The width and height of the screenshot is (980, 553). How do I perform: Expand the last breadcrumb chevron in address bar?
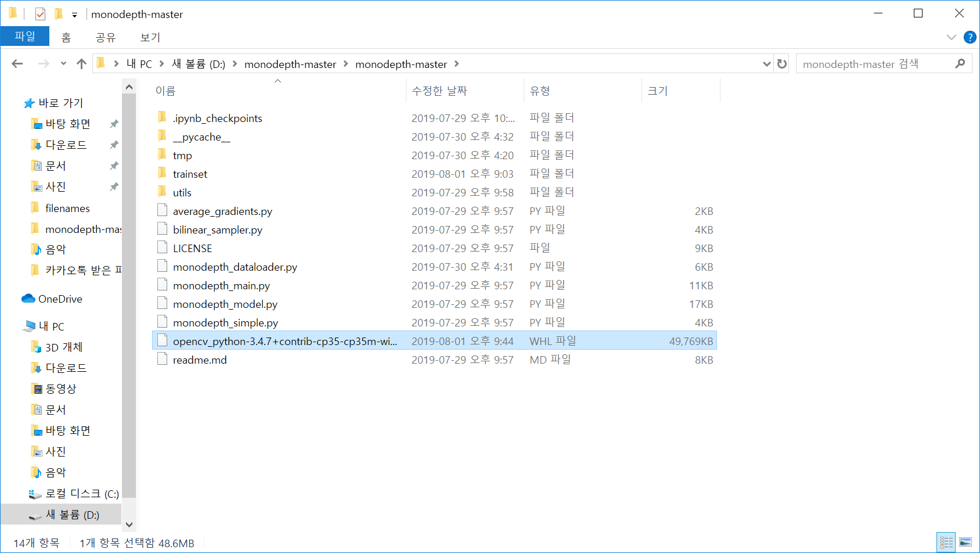coord(457,64)
